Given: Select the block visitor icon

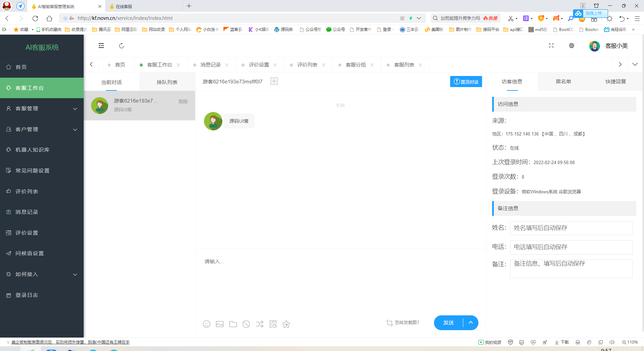Looking at the screenshot, I should 246,324.
